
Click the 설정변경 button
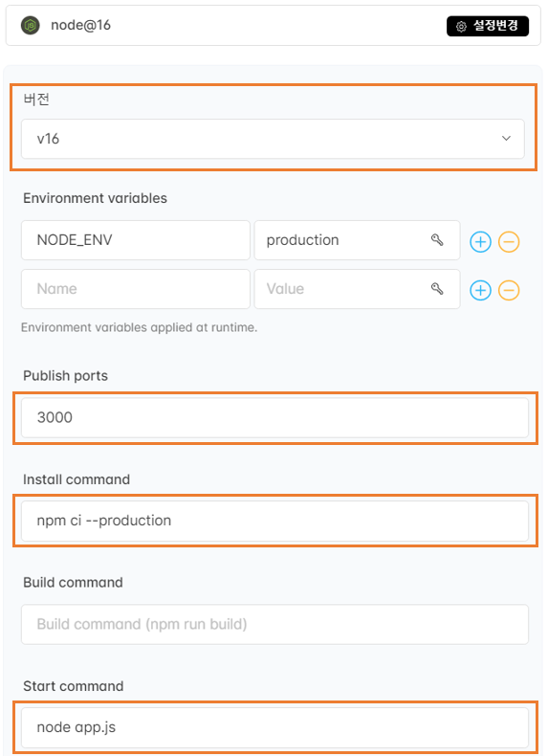point(488,26)
